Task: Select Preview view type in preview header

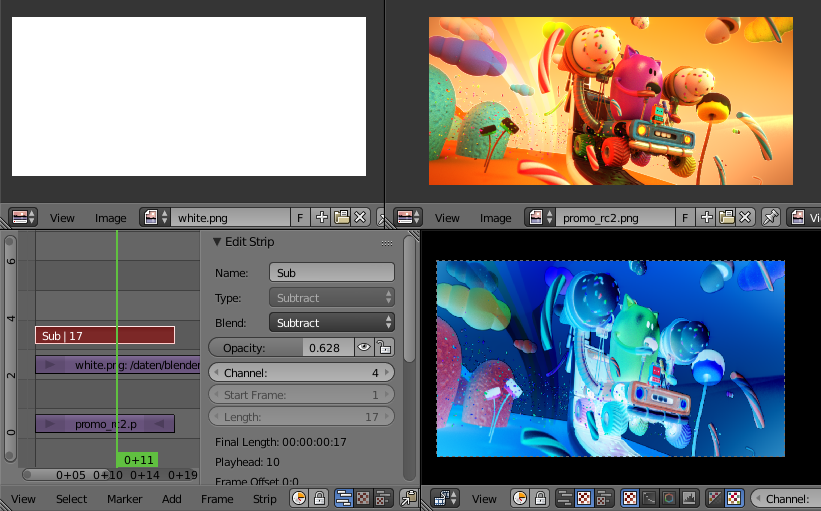Action: (x=584, y=498)
